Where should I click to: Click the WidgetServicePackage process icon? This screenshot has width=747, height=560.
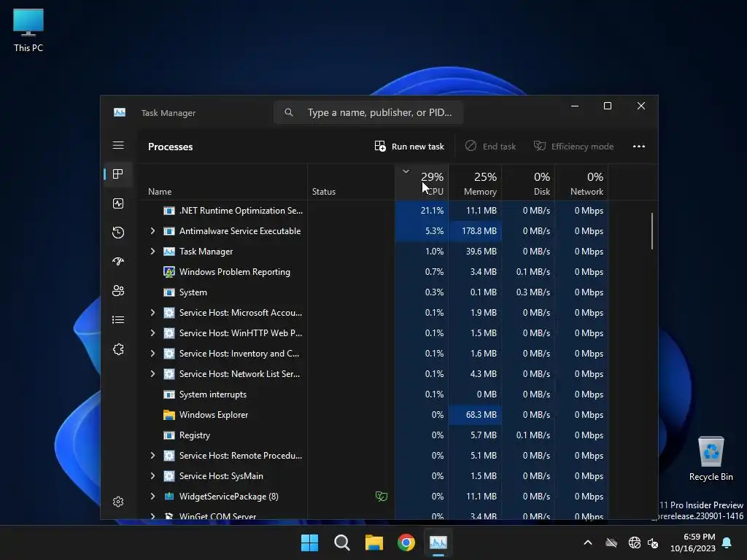(x=169, y=496)
